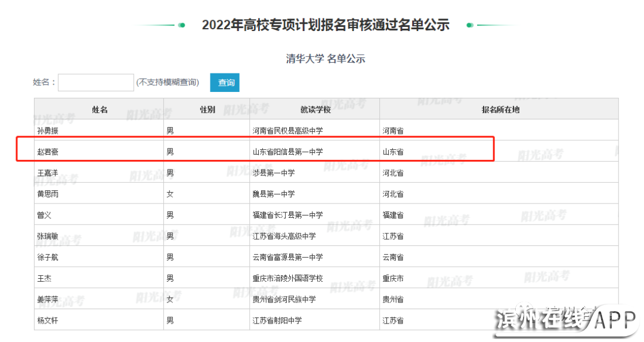Select the 涉县第一中学 cell
Screen dimensions: 644x342
274,173
